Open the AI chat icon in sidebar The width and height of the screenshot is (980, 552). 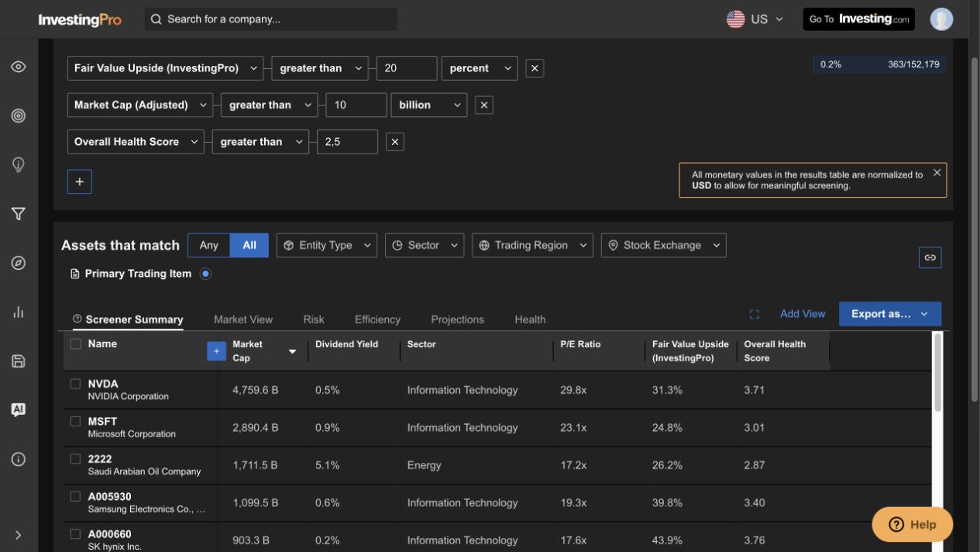coord(19,409)
